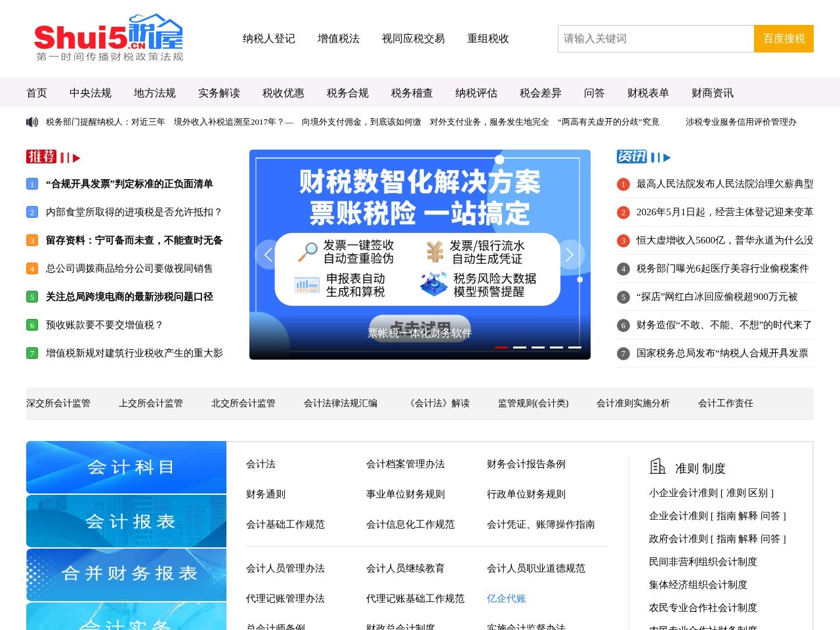Image resolution: width=840 pixels, height=630 pixels.
Task: Open the 合并财务报表 category tile
Action: [126, 574]
